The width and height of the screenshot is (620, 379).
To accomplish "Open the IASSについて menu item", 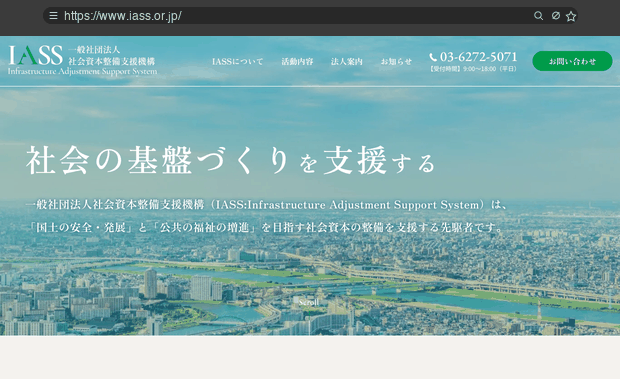I will 238,62.
